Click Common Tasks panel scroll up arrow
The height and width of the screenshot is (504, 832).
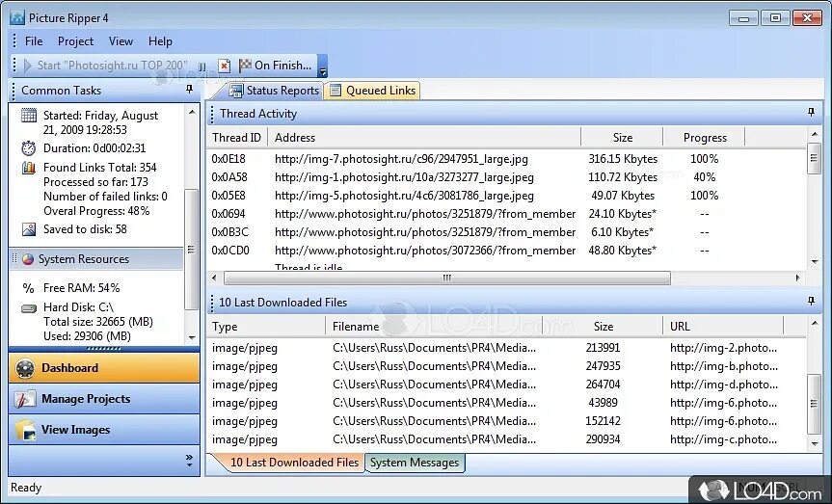[192, 112]
